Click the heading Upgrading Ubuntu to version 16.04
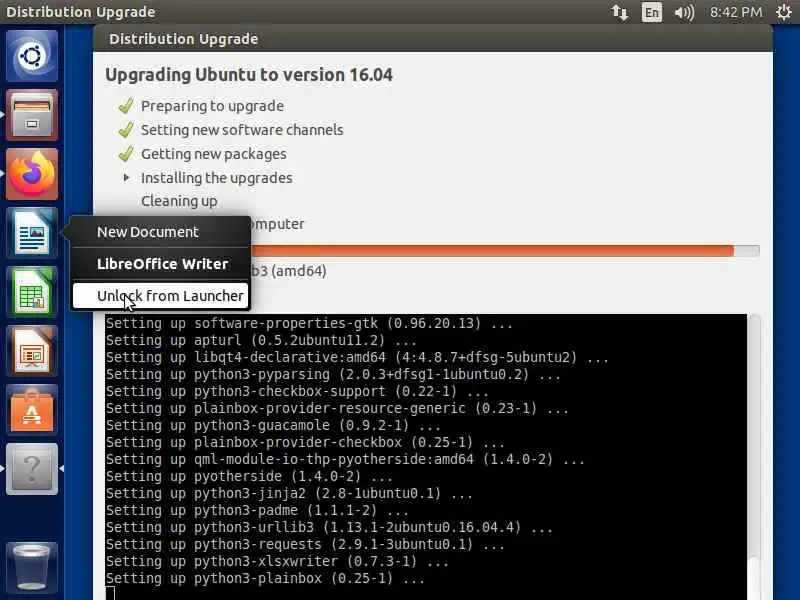The height and width of the screenshot is (600, 800). 249,74
